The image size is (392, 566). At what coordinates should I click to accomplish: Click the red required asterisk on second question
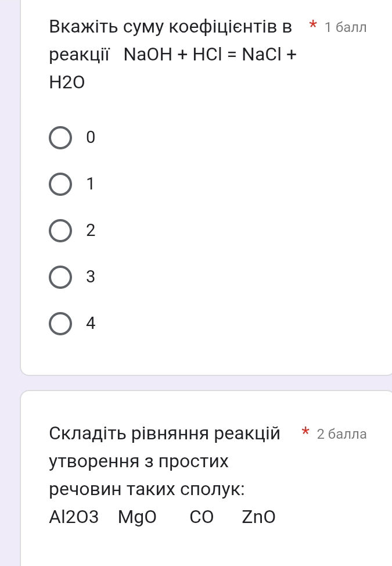(x=305, y=433)
